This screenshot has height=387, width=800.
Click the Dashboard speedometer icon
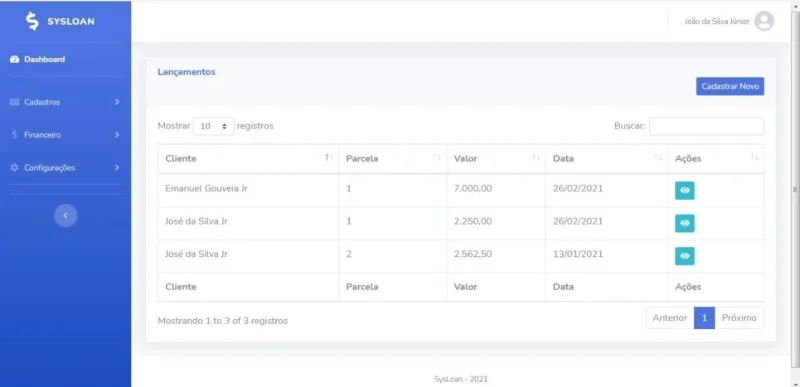click(14, 60)
